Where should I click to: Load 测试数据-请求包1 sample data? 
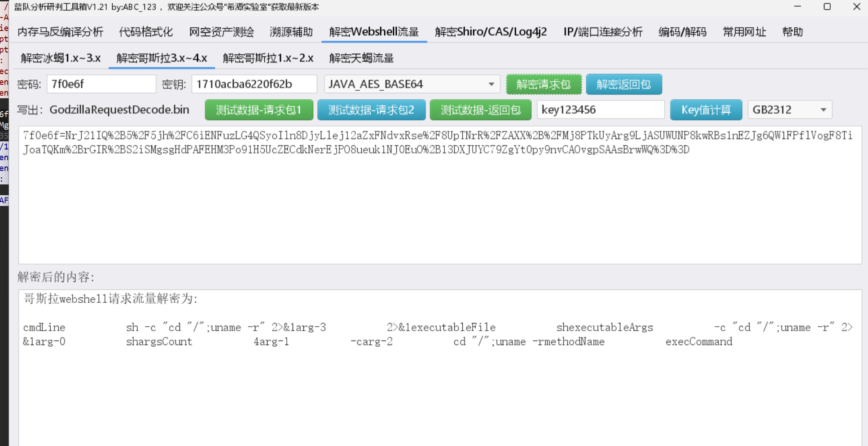coord(259,110)
